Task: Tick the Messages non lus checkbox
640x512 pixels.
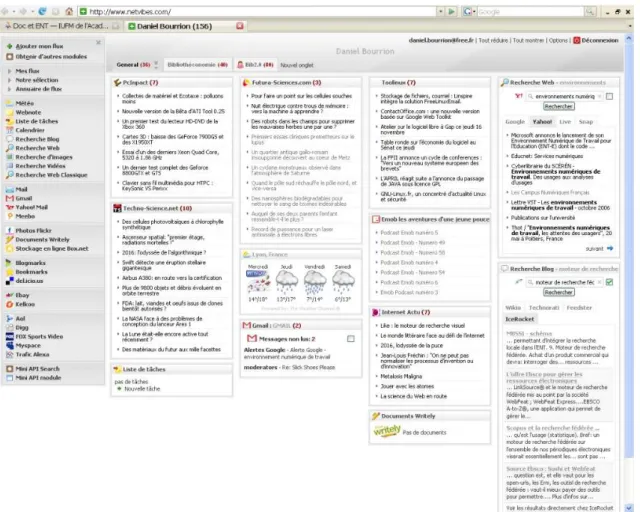Action: (x=351, y=338)
